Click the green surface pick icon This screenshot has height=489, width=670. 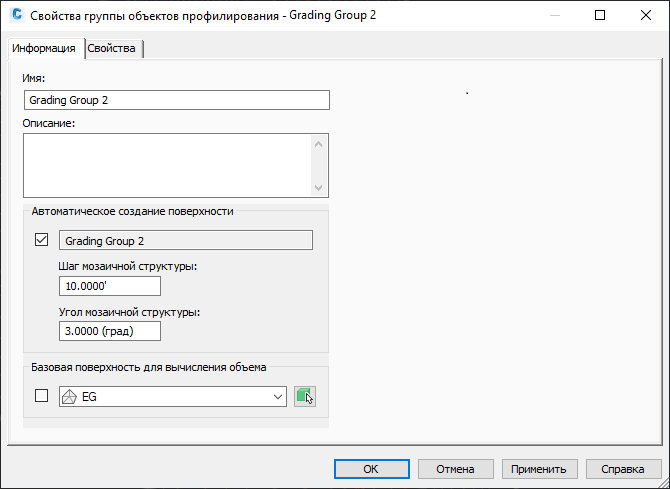coord(305,396)
